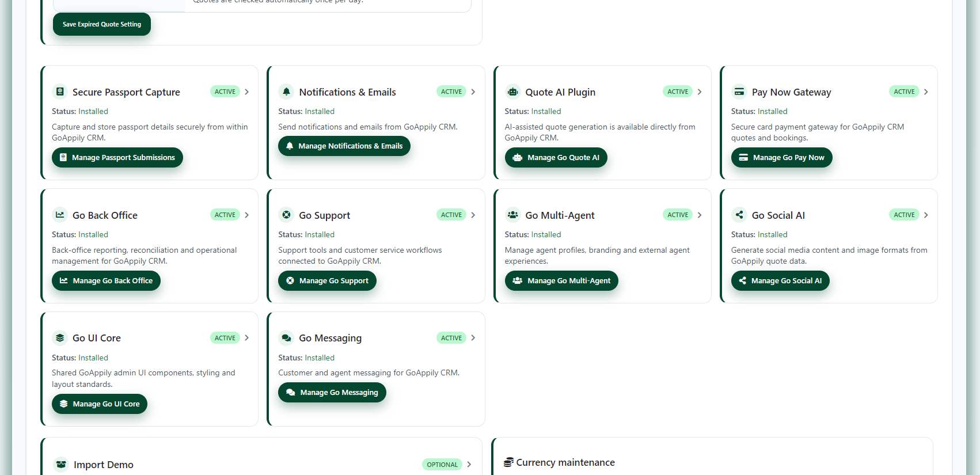Save the expired quote setting
The image size is (980, 475).
tap(102, 24)
